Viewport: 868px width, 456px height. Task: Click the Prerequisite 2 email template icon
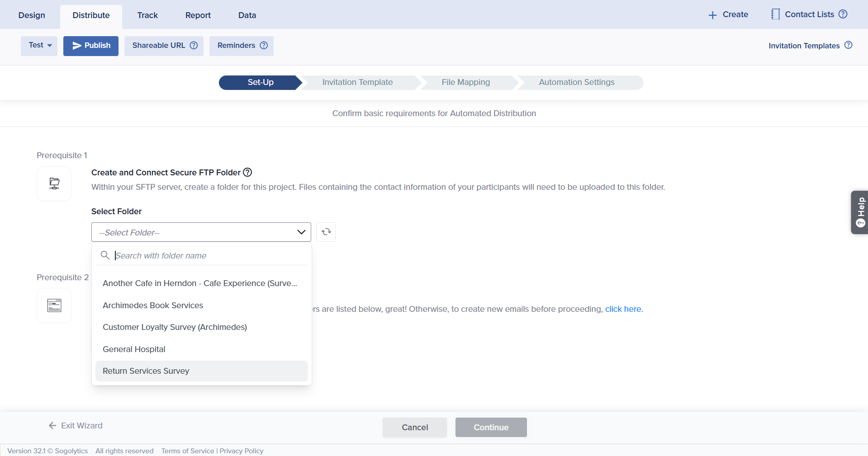coord(54,306)
